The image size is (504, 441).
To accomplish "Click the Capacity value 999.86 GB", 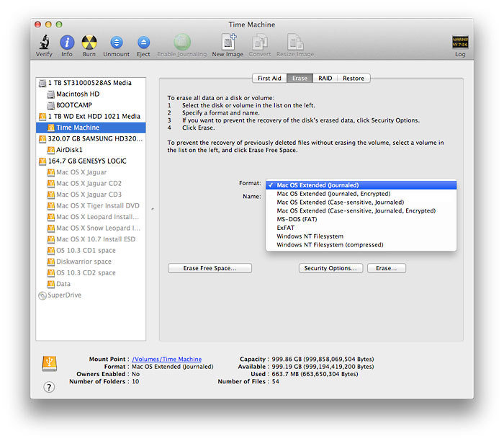I will point(323,360).
